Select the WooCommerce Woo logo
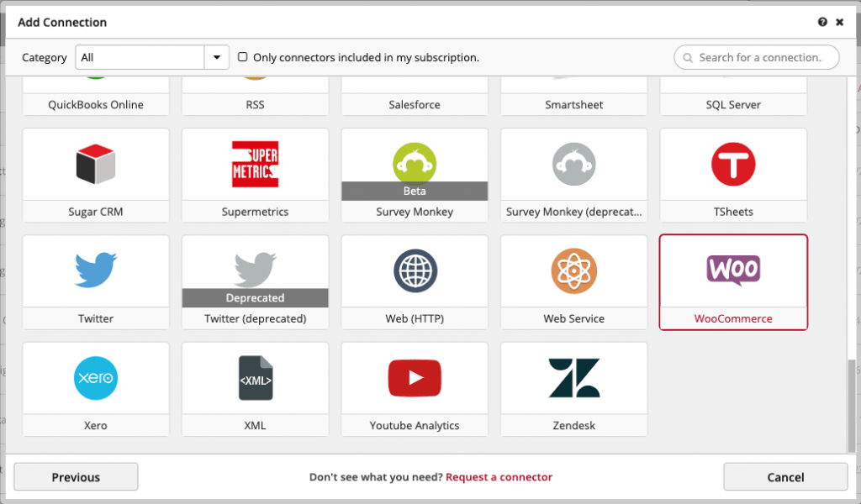 point(733,270)
